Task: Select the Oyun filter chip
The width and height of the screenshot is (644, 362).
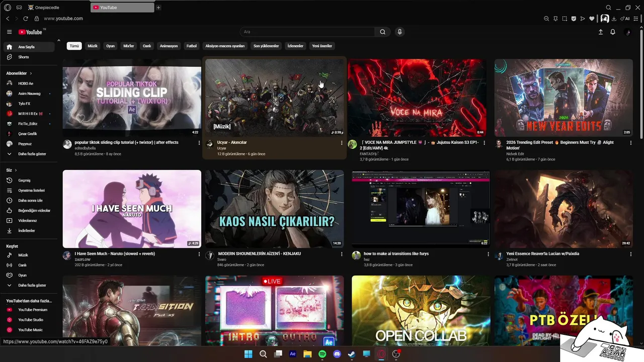Action: 110,46
